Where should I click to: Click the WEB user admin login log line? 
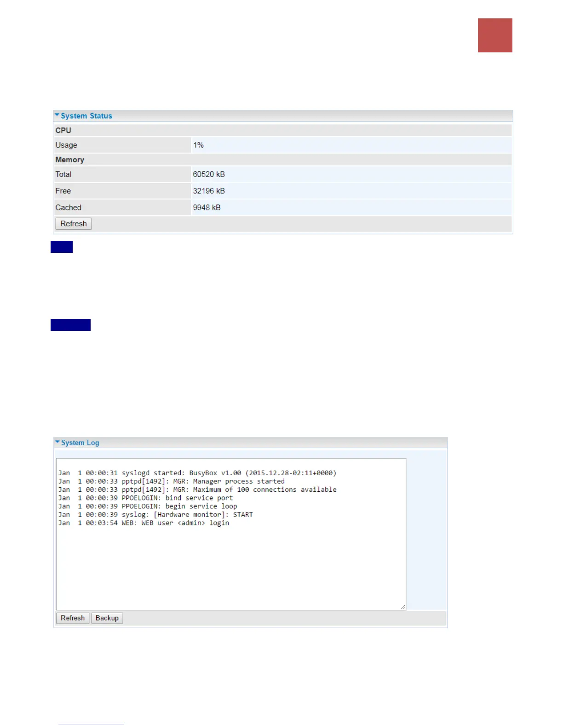click(x=144, y=523)
